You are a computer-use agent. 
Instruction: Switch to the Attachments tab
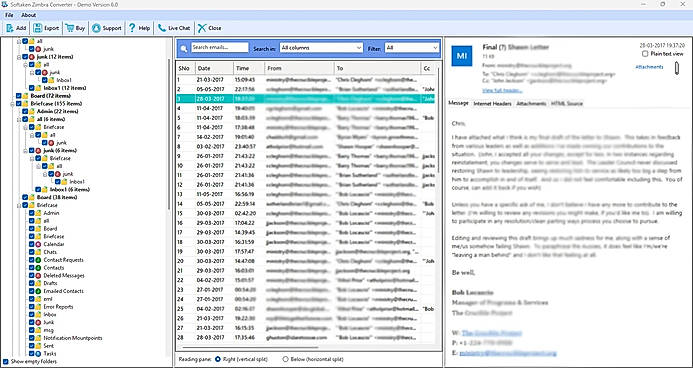(x=531, y=103)
